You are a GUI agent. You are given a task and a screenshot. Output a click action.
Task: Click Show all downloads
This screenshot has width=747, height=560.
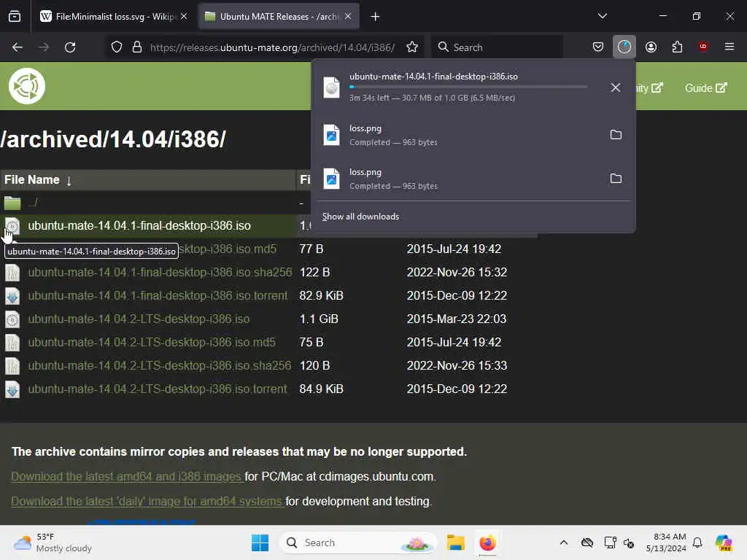pos(360,217)
